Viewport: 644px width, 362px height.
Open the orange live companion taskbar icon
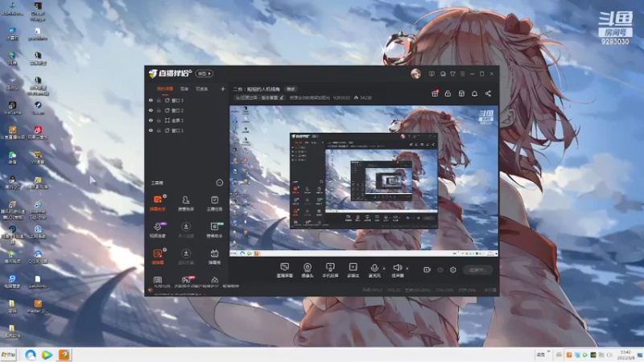point(64,355)
